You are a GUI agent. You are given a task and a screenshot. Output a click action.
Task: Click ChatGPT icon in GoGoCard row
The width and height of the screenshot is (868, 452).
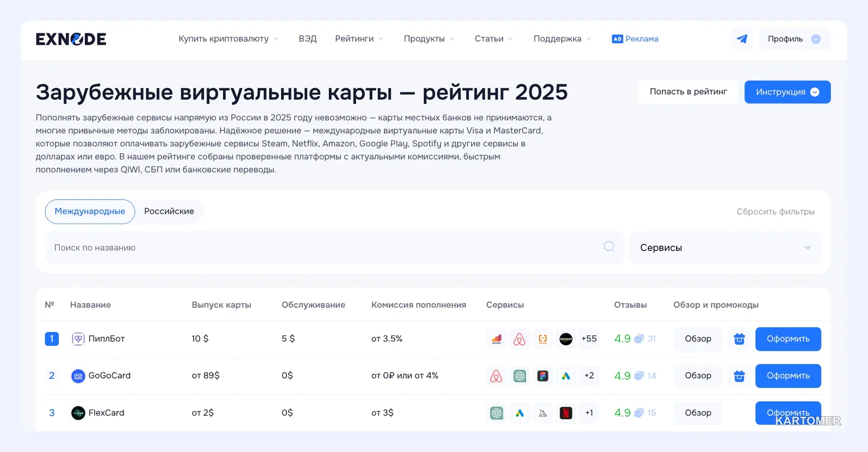(519, 376)
